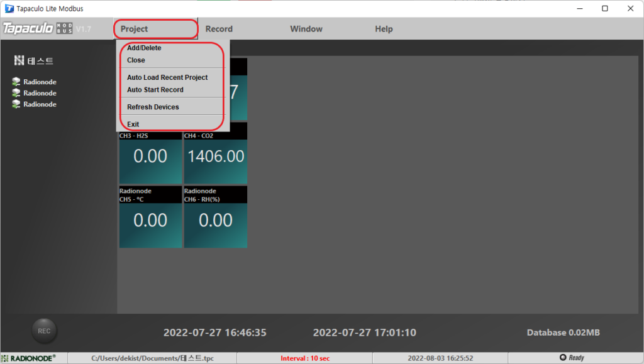Open the CH6 - RH(%) humidity tile
The width and height of the screenshot is (644, 364).
216,217
